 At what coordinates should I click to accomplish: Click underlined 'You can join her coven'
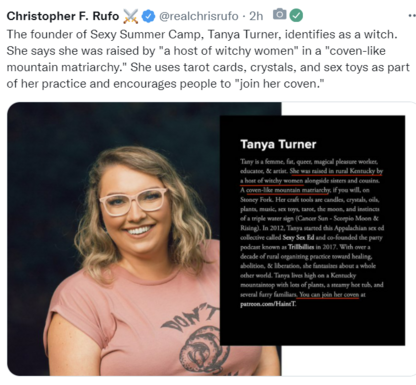329,295
